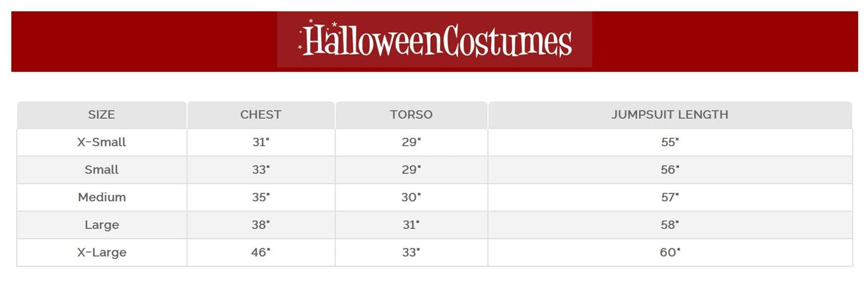
Task: Click the X-Large size row label
Action: [x=102, y=253]
